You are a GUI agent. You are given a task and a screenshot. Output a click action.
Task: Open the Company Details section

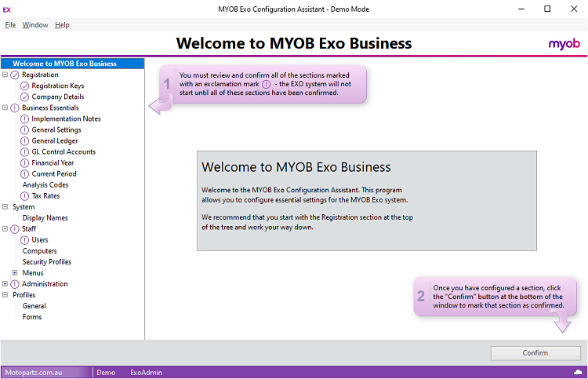pos(58,97)
